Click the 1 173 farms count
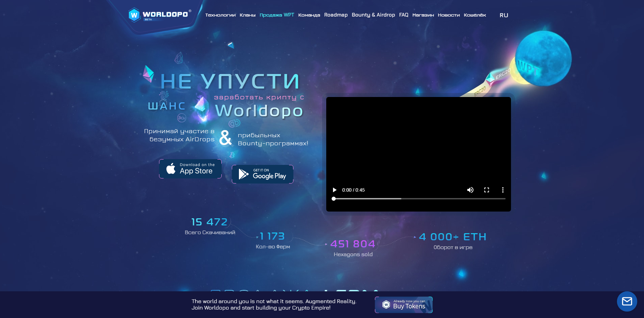The height and width of the screenshot is (318, 644). click(x=272, y=236)
